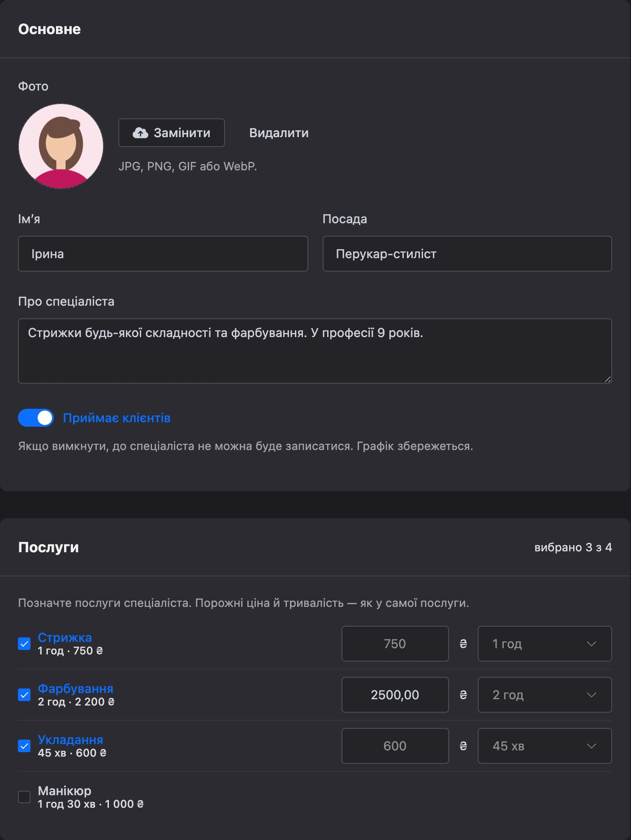Click the Про спеціаліста text area
This screenshot has width=631, height=840.
315,351
